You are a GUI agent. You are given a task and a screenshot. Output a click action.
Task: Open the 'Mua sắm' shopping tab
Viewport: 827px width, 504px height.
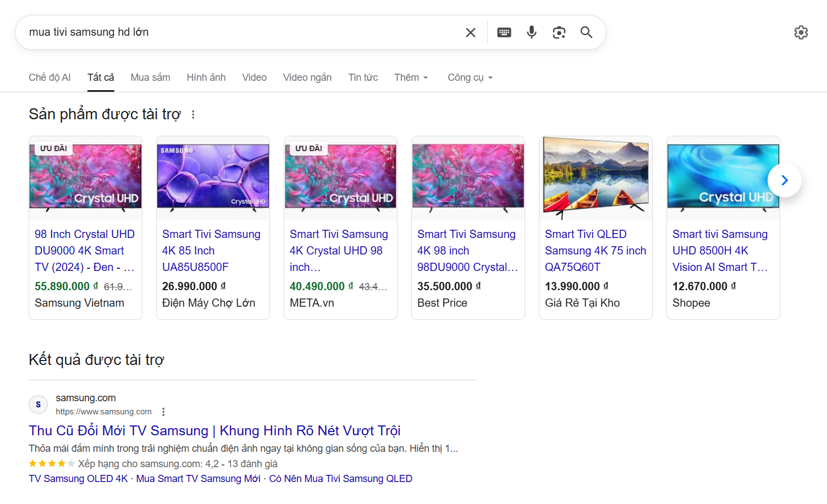coord(150,77)
